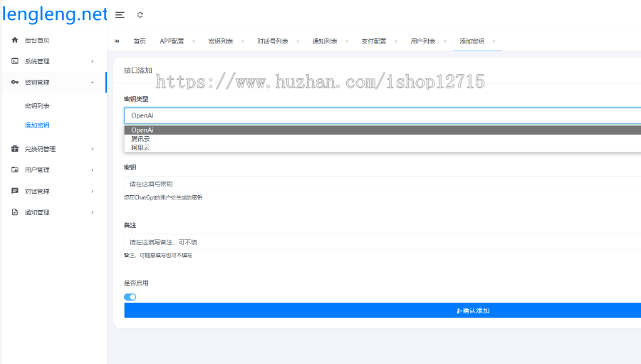Click the chat bubble icon beside 对话管理
This screenshot has width=641, height=364.
coord(15,191)
